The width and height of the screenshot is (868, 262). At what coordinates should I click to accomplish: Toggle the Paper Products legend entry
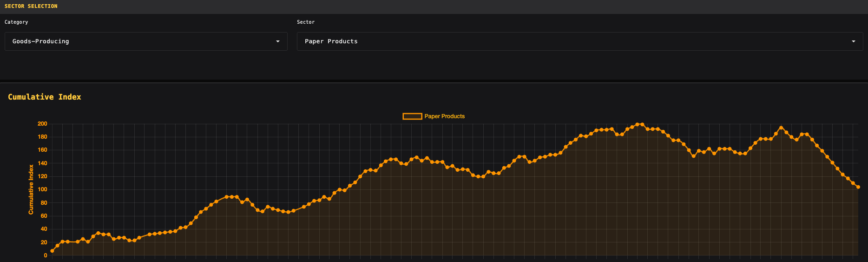(x=434, y=116)
